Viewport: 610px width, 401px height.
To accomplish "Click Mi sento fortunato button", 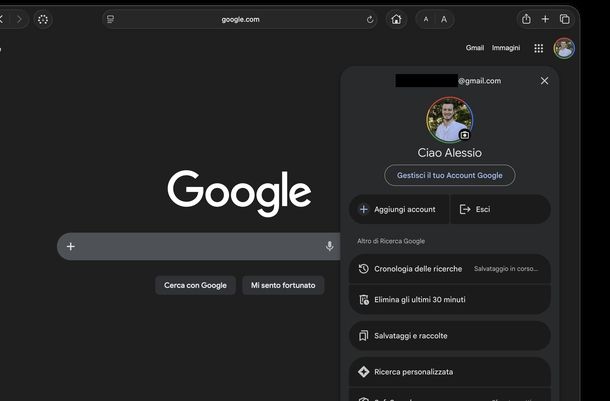I will click(x=283, y=285).
